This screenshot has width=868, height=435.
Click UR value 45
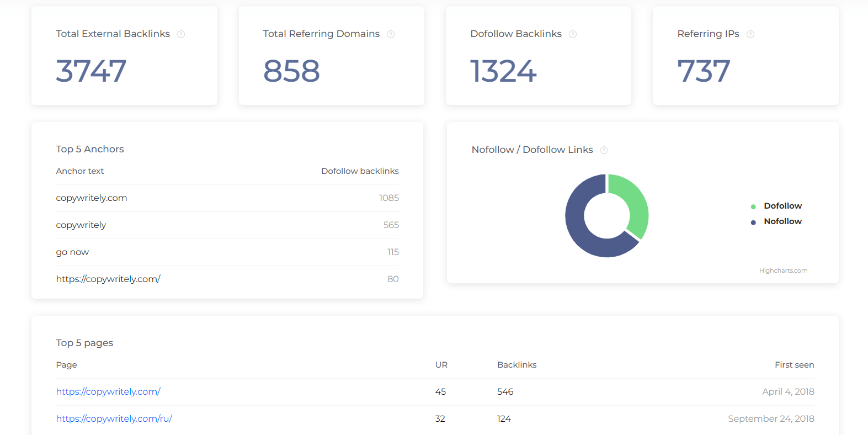pyautogui.click(x=440, y=391)
